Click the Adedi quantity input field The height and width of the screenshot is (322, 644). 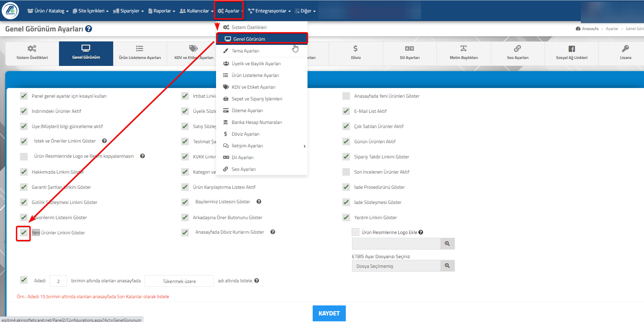coord(58,281)
